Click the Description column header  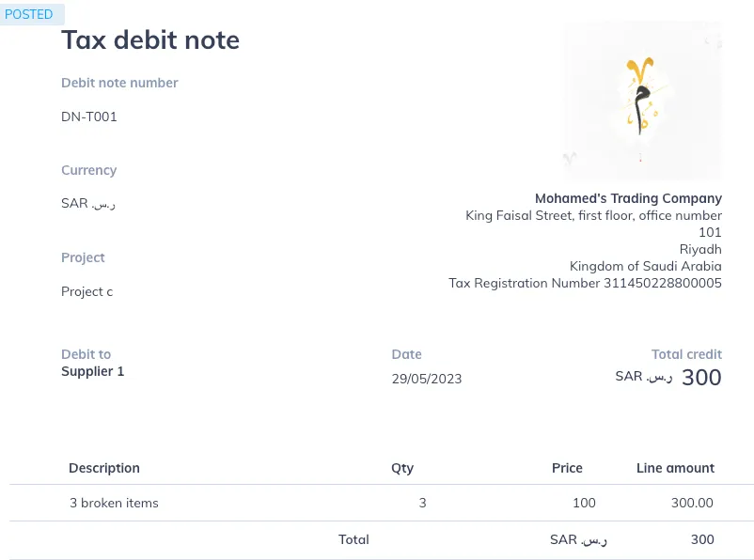(104, 468)
